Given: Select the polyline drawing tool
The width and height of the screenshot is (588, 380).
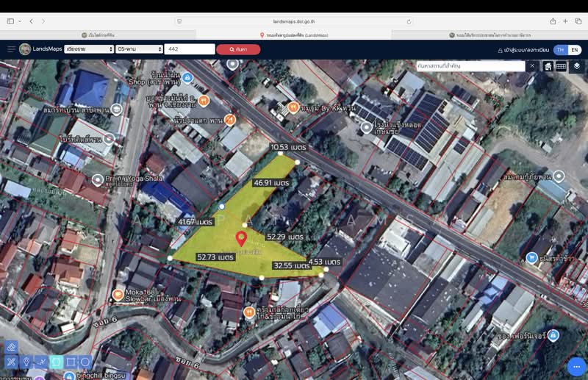Looking at the screenshot, I should click(x=41, y=362).
